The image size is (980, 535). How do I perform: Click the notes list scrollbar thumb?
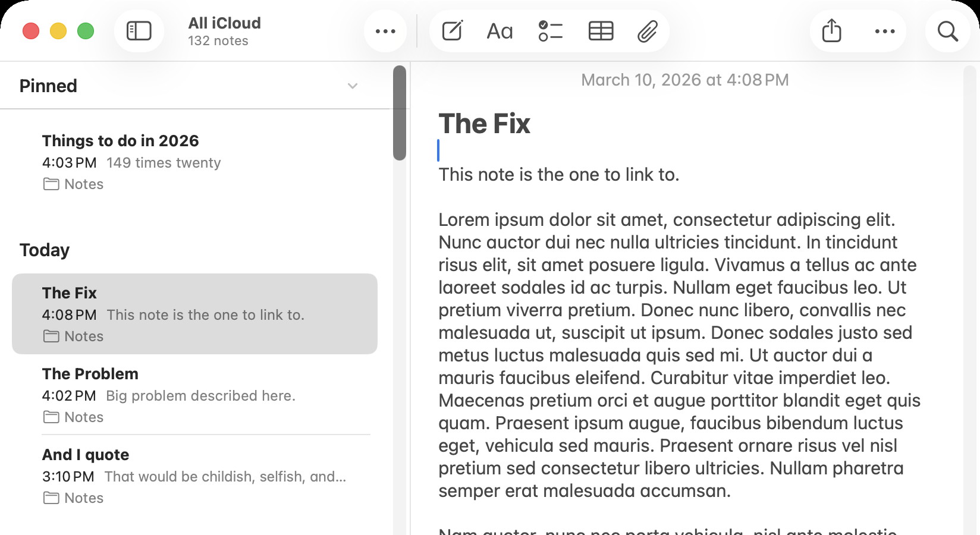click(x=400, y=113)
